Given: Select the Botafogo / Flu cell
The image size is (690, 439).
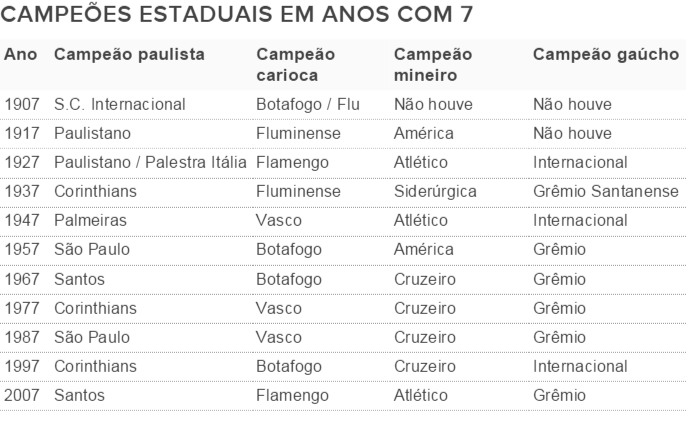Looking at the screenshot, I should click(307, 104).
